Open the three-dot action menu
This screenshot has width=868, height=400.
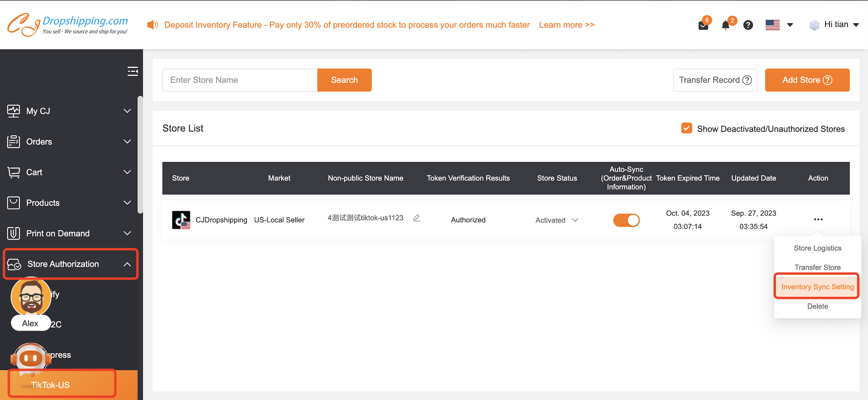pos(818,219)
